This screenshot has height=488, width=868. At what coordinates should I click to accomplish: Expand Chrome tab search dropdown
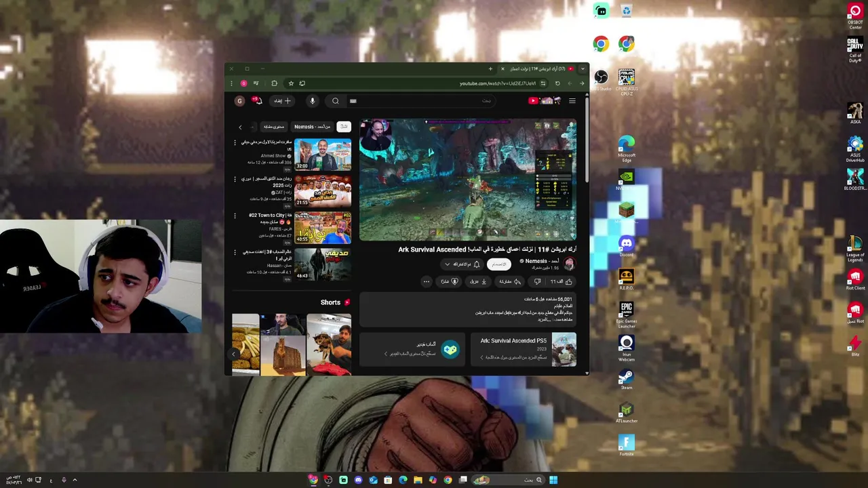(x=582, y=68)
